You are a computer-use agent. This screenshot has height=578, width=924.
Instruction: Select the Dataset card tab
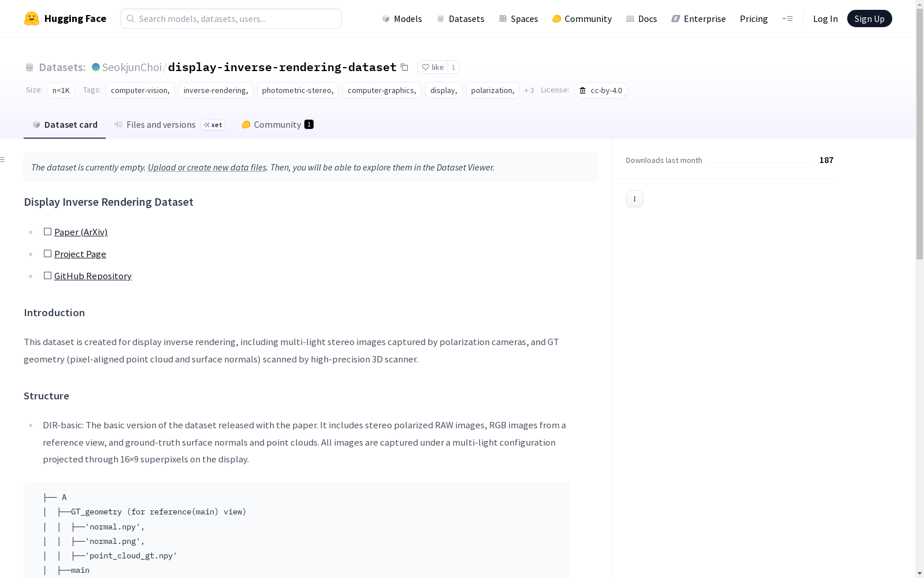point(65,124)
